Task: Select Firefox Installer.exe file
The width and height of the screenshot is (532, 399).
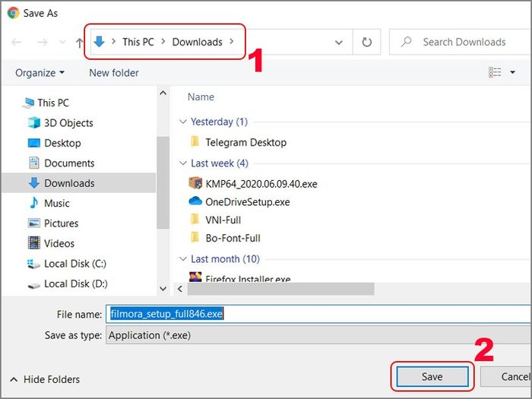Action: click(248, 279)
